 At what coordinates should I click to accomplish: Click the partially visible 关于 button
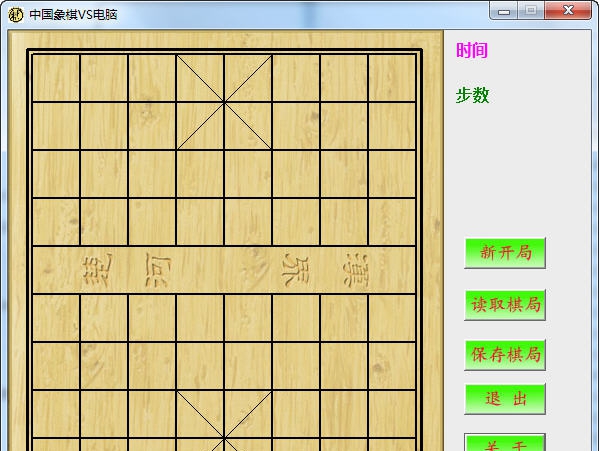(x=505, y=442)
